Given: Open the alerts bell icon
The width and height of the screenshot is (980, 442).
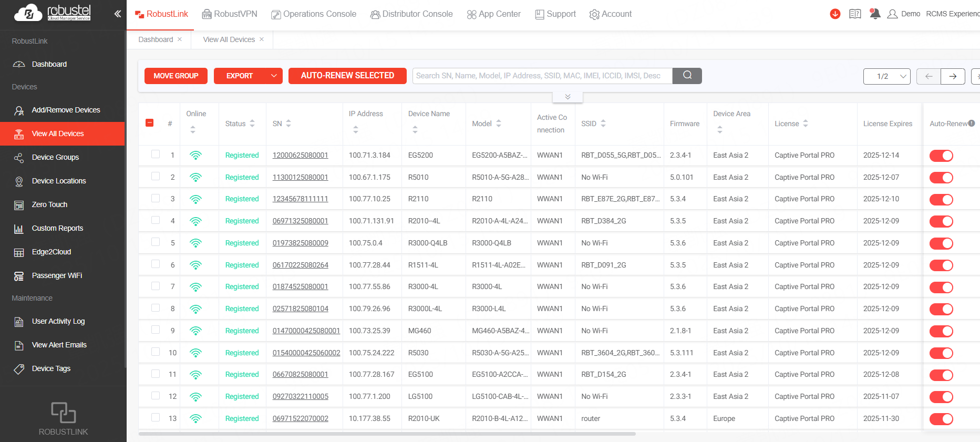Looking at the screenshot, I should [875, 14].
